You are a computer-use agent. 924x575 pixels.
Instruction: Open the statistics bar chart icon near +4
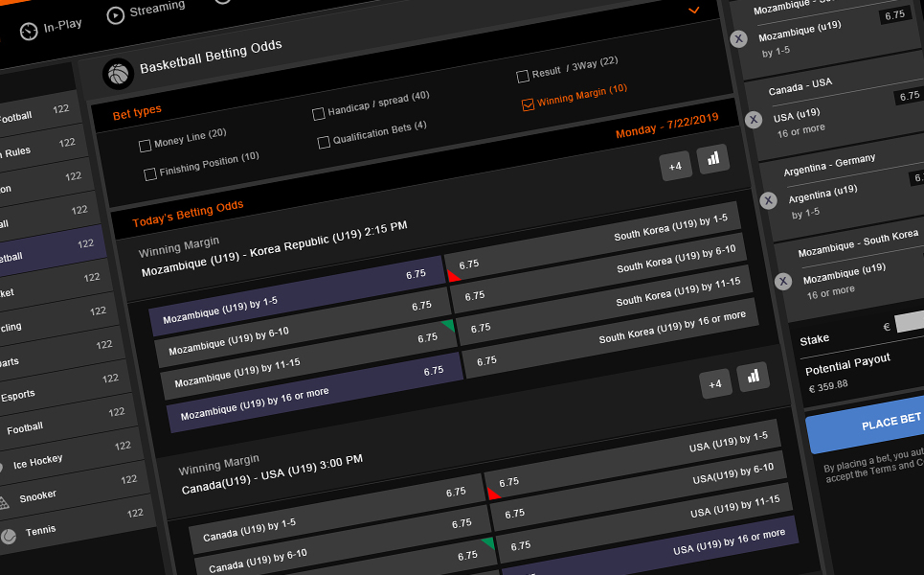713,157
